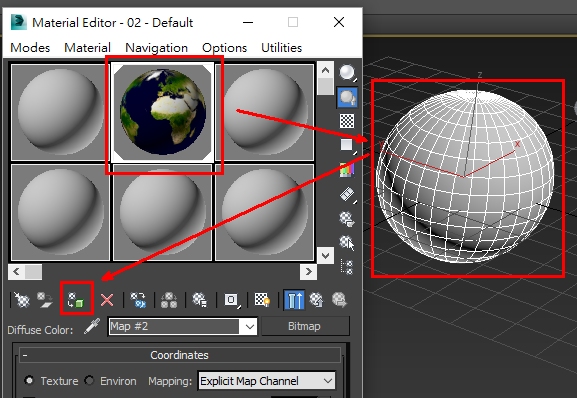Open the Utilities menu
This screenshot has width=577, height=398.
(x=282, y=47)
